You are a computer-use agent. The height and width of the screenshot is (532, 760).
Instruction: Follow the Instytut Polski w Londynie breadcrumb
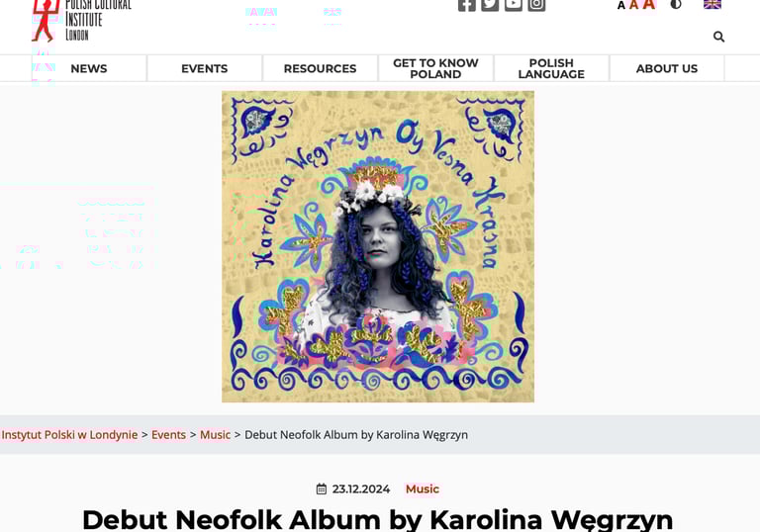(70, 435)
